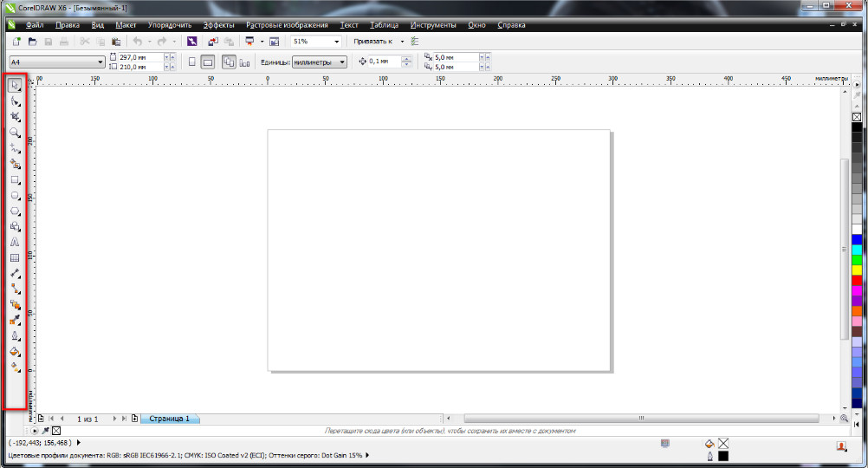Select the Rectangle tool

coord(15,180)
